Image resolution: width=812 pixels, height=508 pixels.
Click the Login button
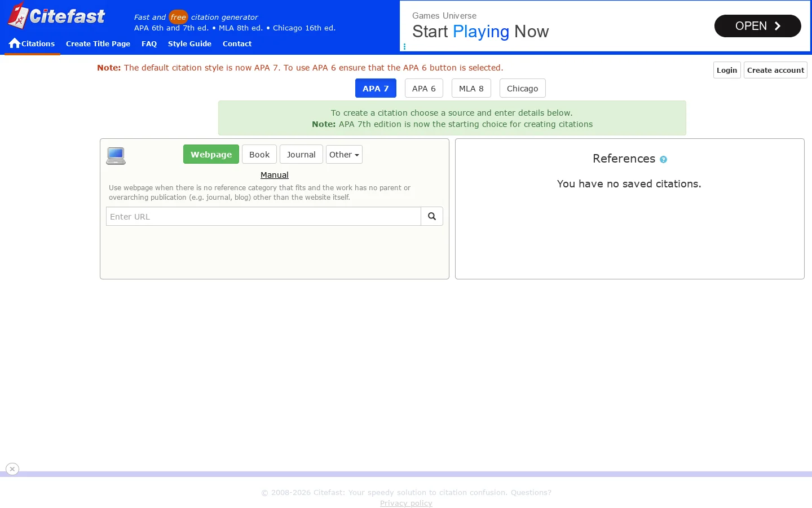pos(727,70)
